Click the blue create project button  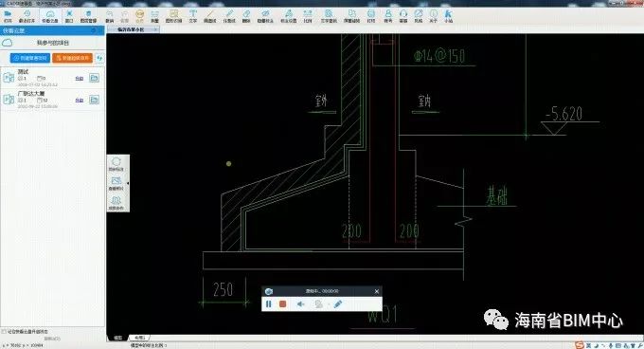(30, 58)
